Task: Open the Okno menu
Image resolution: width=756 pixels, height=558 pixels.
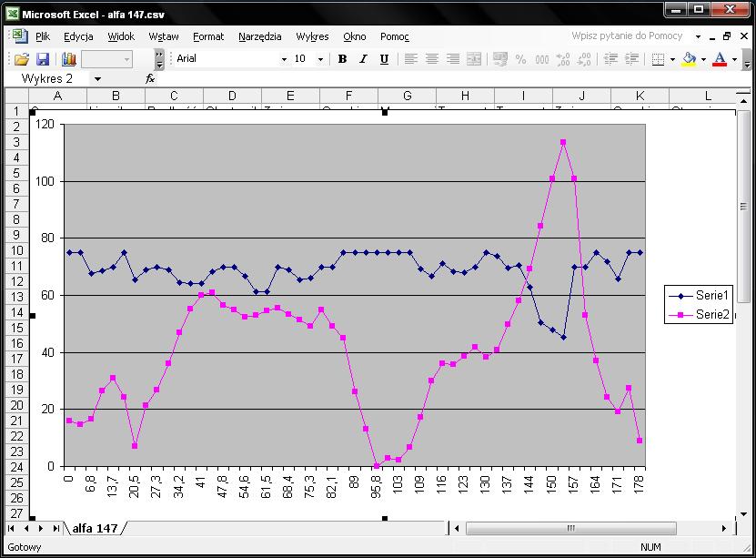Action: click(x=355, y=36)
